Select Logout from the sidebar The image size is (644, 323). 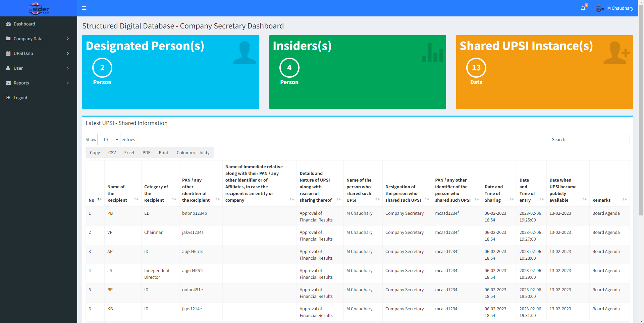[x=39, y=98]
